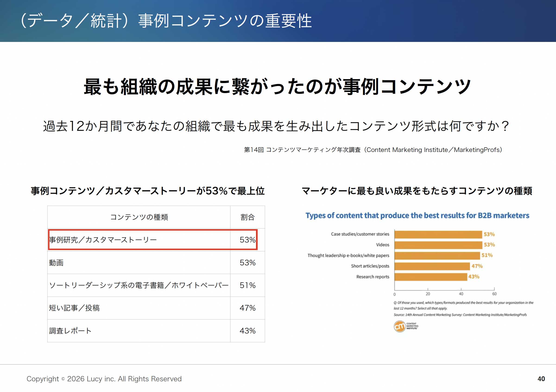Click the 53% cell for 事例研究 row
The width and height of the screenshot is (556, 392).
pyautogui.click(x=247, y=240)
